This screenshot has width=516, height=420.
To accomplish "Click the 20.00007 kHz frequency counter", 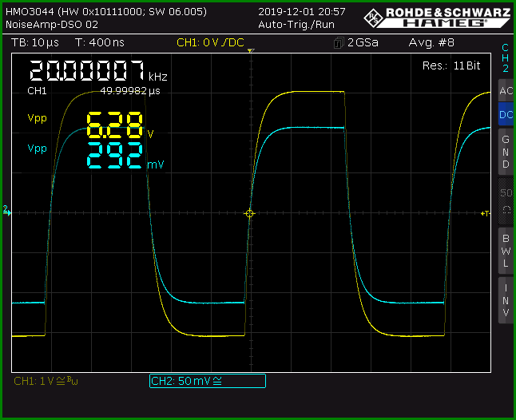I will (x=98, y=70).
